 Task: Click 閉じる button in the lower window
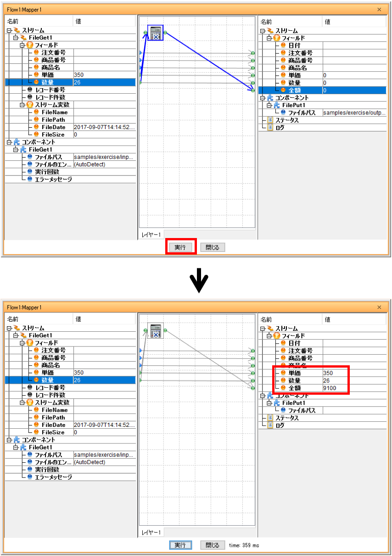point(213,545)
